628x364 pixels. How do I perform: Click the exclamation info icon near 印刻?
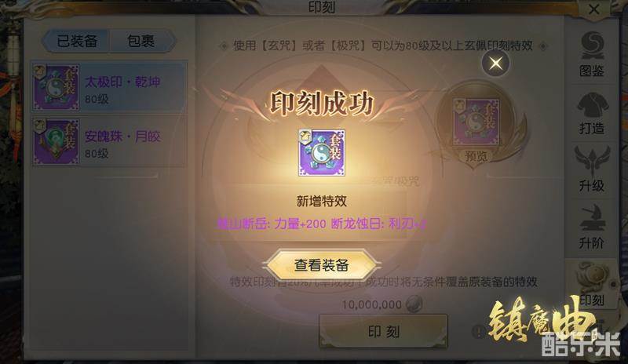click(x=478, y=331)
